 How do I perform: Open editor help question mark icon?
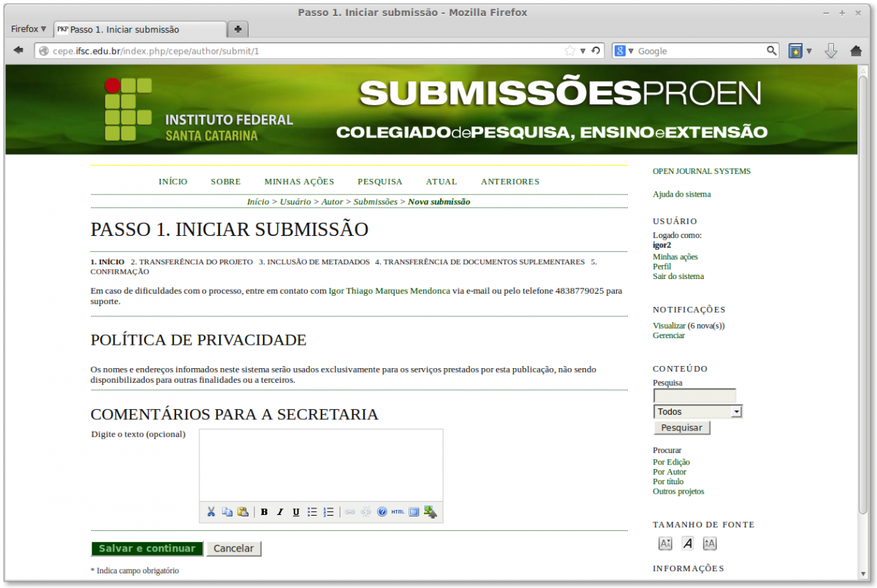tap(381, 512)
